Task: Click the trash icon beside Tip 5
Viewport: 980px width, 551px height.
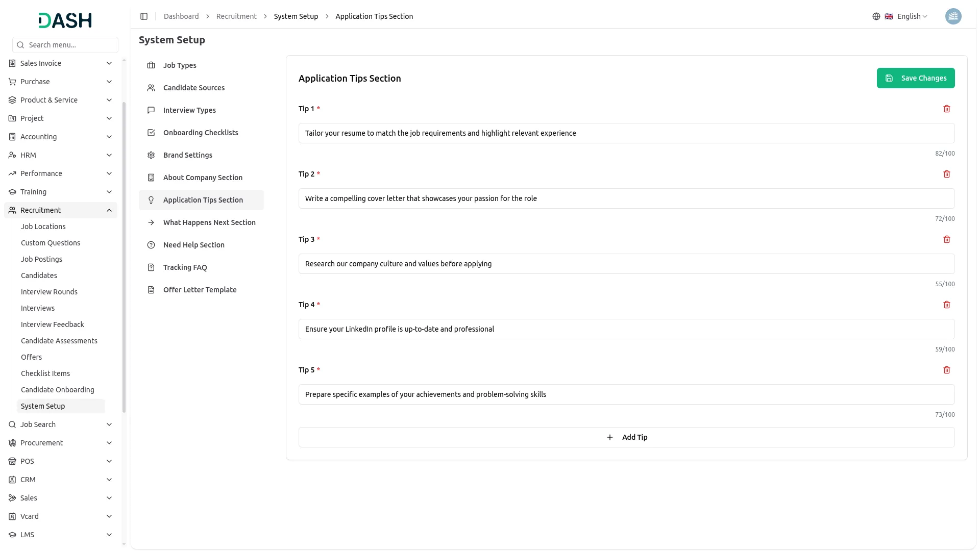Action: [946, 370]
